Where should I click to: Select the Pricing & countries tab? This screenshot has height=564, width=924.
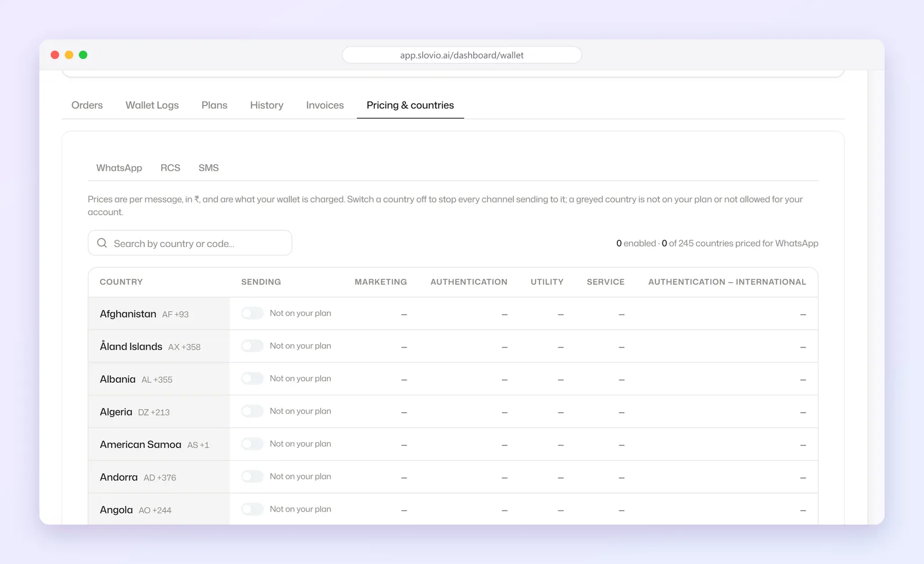click(410, 105)
